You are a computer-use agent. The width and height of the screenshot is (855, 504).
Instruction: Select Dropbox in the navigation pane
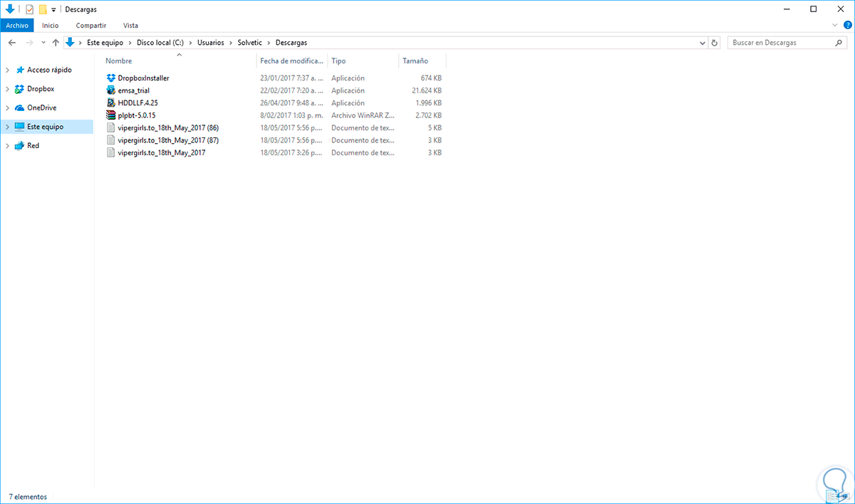(41, 89)
